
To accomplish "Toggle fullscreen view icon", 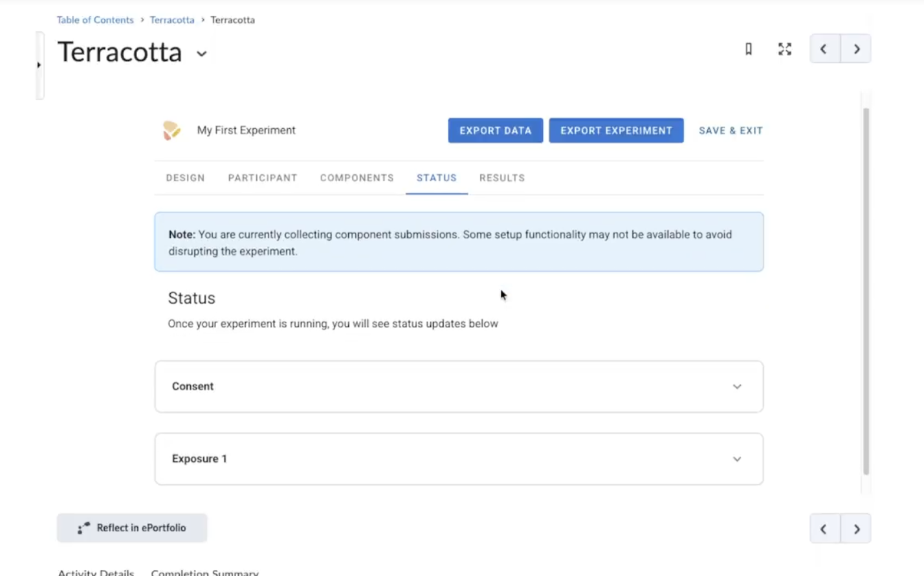I will tap(785, 49).
